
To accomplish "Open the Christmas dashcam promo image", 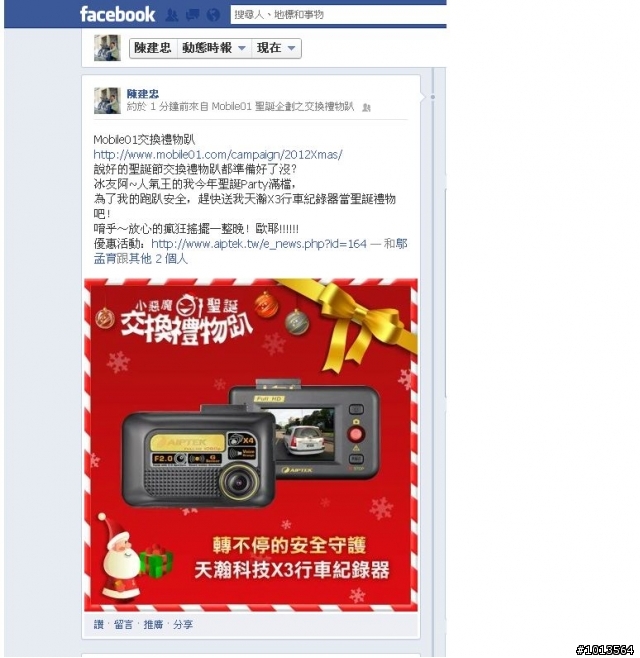I will [x=251, y=445].
